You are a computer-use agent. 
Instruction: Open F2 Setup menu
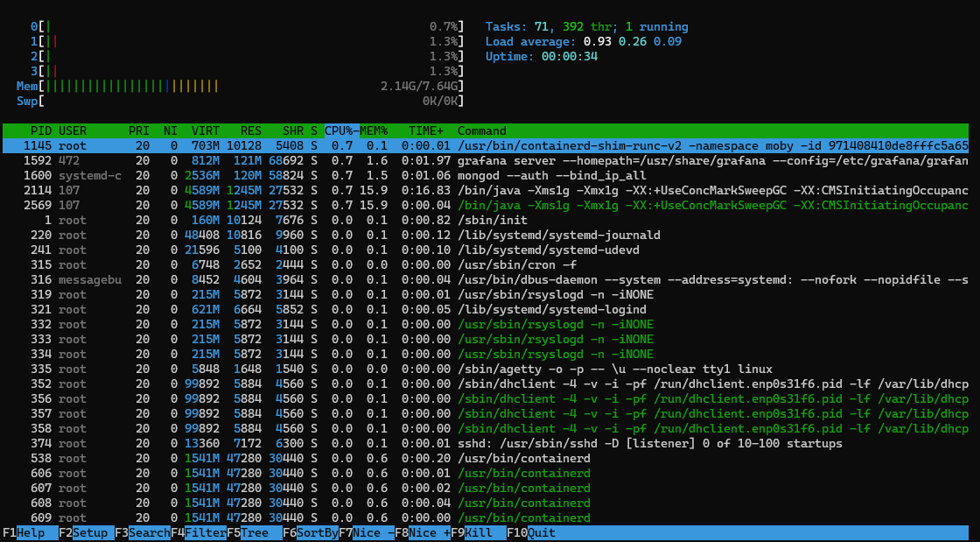pos(90,532)
